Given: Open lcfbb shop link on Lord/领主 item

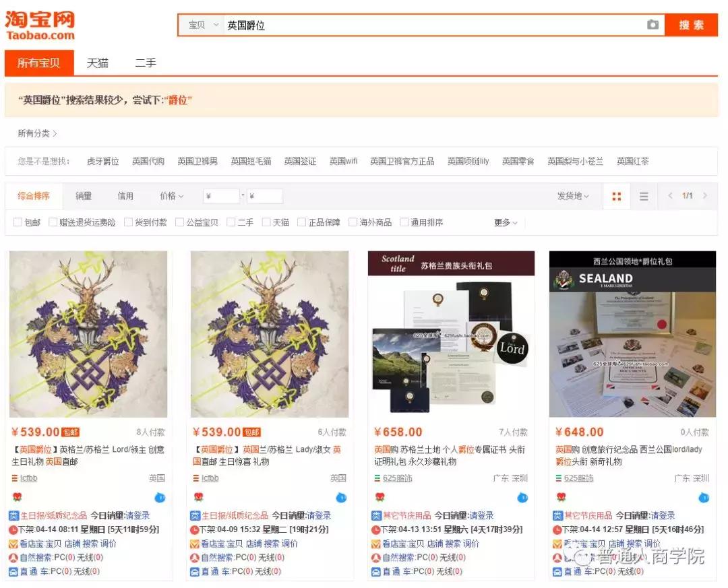Looking at the screenshot, I should [28, 478].
